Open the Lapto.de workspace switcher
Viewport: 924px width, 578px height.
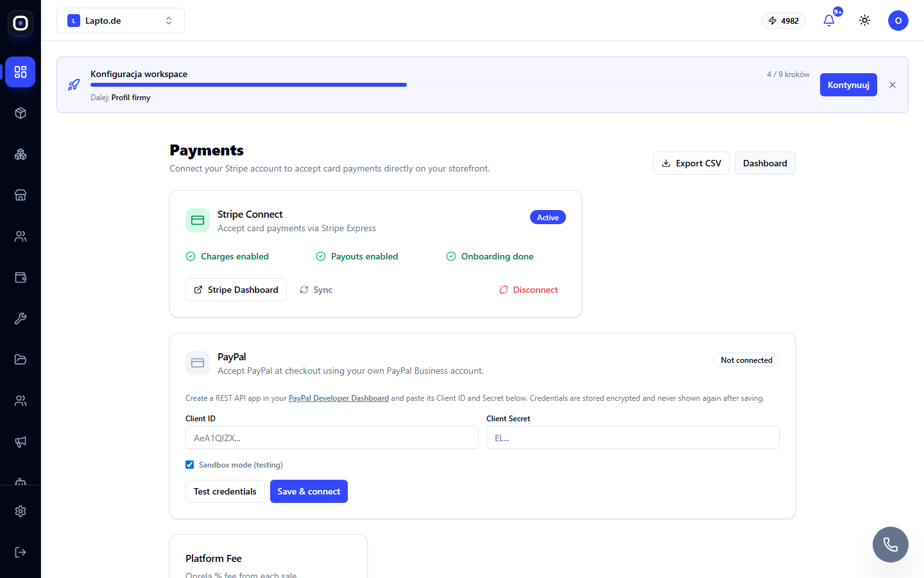[121, 21]
